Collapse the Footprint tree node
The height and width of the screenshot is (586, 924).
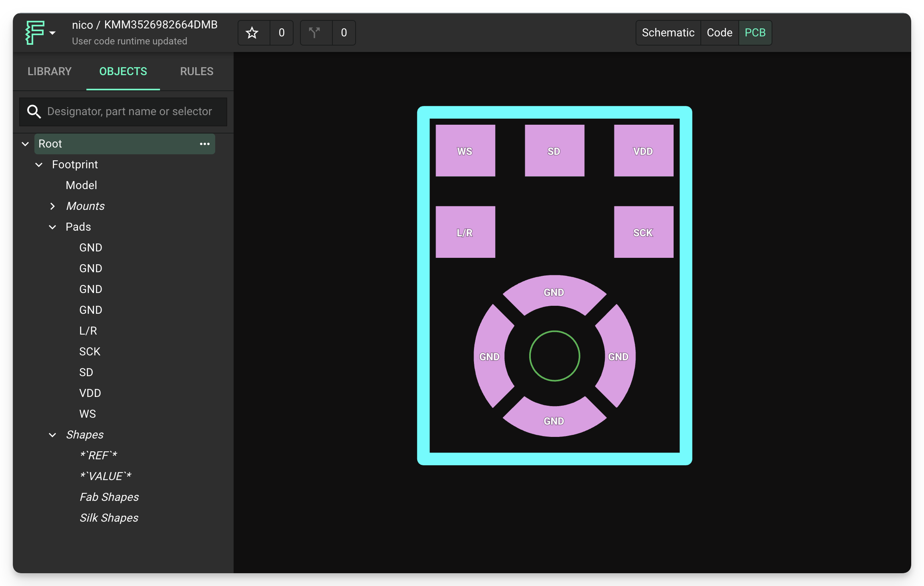[39, 164]
